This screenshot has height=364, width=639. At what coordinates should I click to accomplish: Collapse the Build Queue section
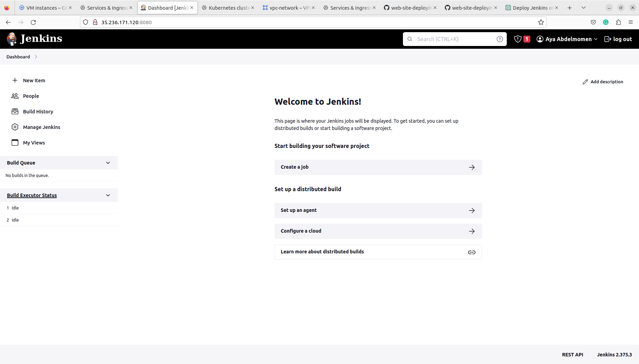pos(108,162)
